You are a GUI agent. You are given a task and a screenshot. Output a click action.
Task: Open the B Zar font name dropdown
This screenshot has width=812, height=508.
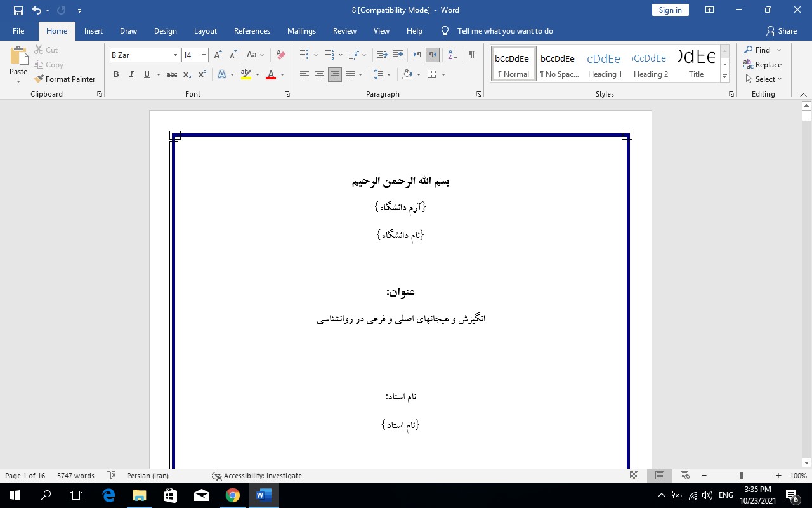click(x=175, y=55)
